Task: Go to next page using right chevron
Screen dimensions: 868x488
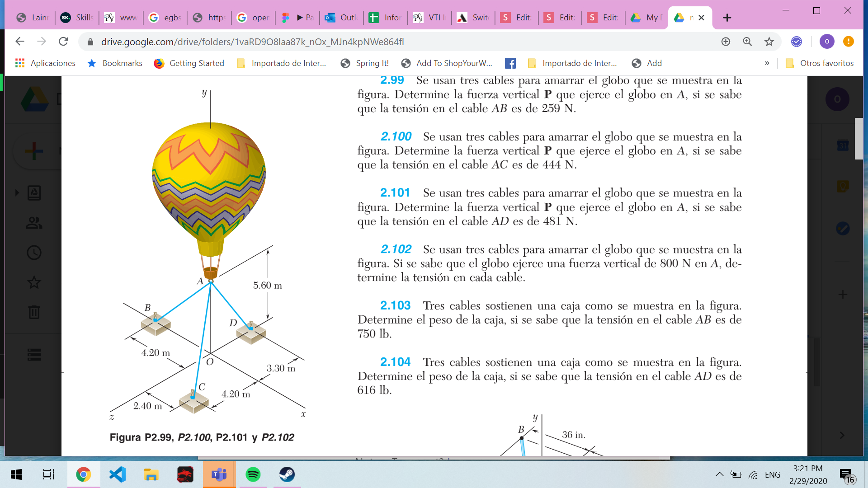Action: click(x=841, y=435)
